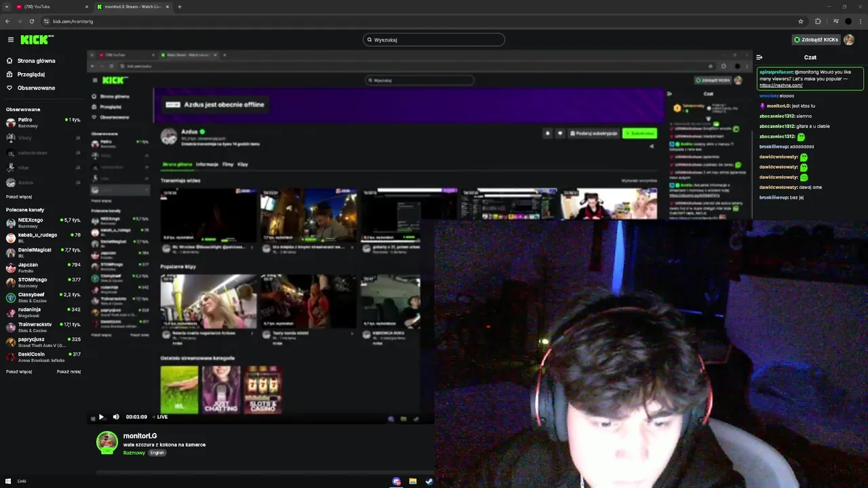Close the YouTube browser tab

click(x=87, y=7)
